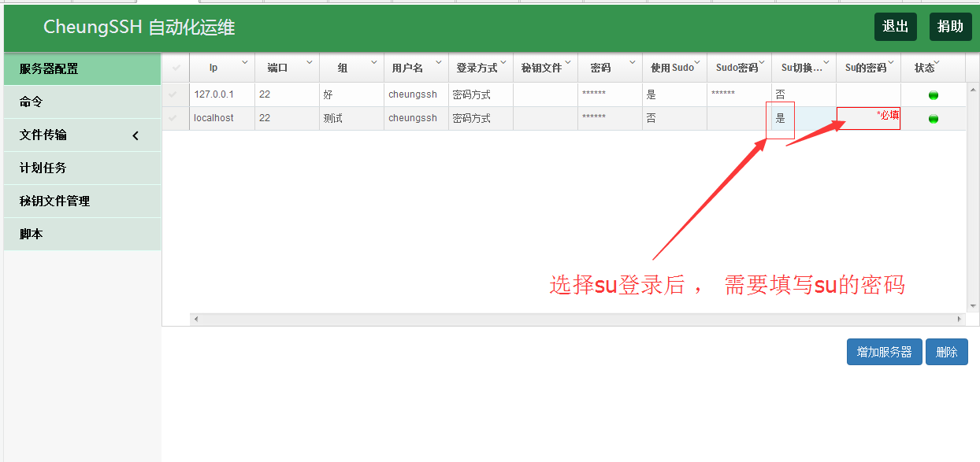Open the 组 column dropdown arrow

coord(374,61)
